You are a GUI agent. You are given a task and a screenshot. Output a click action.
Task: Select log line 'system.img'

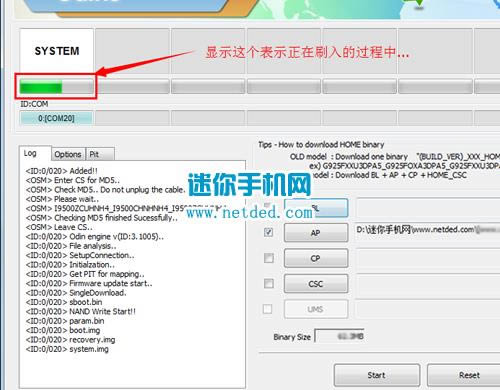click(x=67, y=349)
